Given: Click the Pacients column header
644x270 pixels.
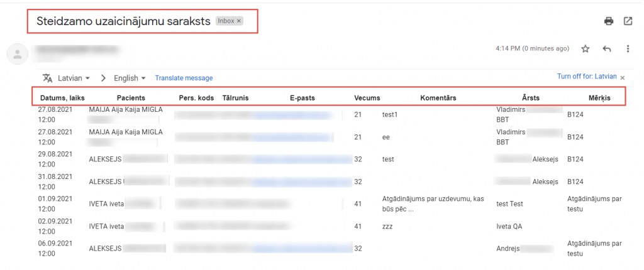Looking at the screenshot, I should click(131, 98).
